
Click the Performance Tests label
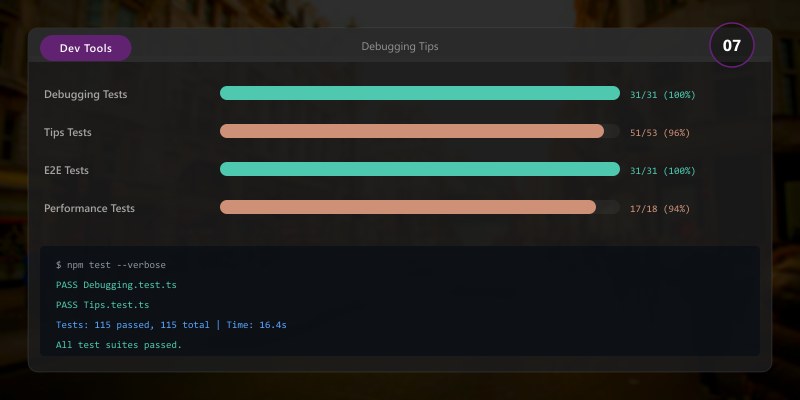[89, 208]
